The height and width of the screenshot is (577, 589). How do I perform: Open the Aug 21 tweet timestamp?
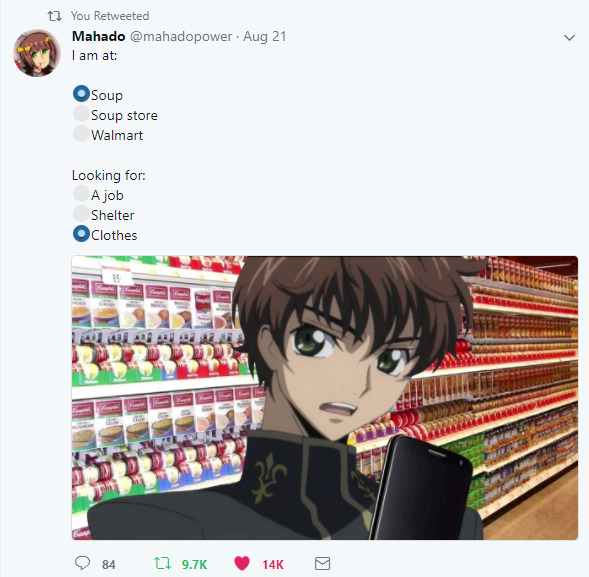click(x=264, y=36)
